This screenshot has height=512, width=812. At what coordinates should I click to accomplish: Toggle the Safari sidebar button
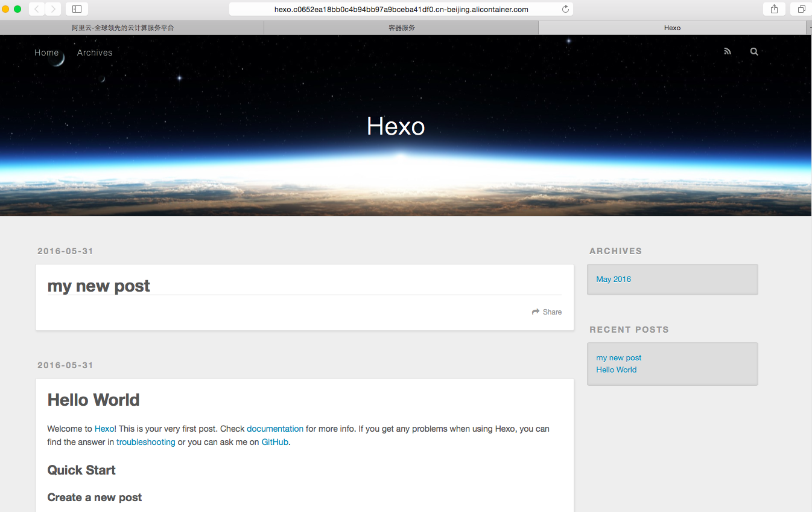[77, 9]
